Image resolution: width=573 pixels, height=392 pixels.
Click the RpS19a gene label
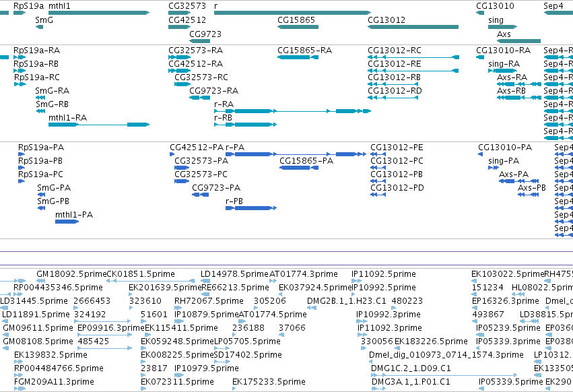[28, 6]
